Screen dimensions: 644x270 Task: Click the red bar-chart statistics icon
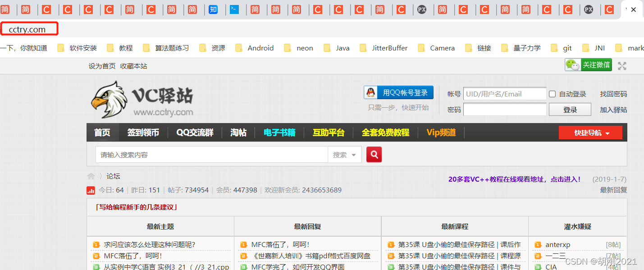point(91,190)
